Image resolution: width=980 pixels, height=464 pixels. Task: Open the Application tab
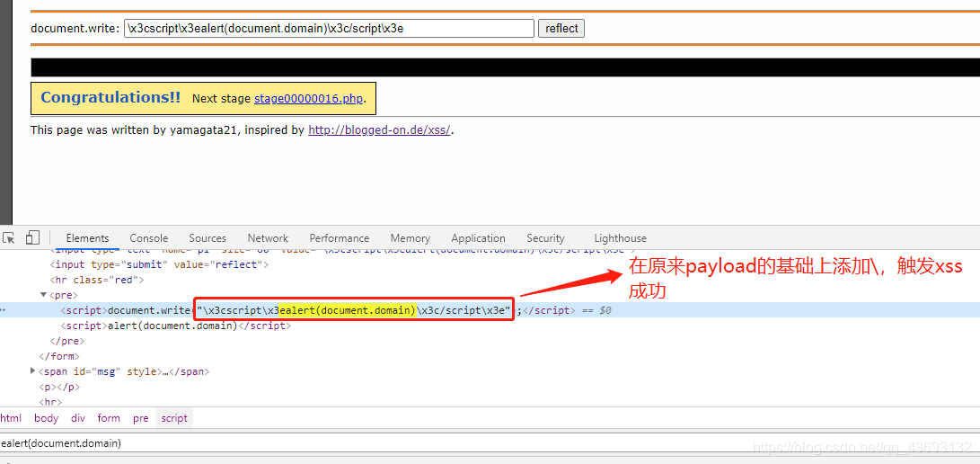(x=478, y=238)
